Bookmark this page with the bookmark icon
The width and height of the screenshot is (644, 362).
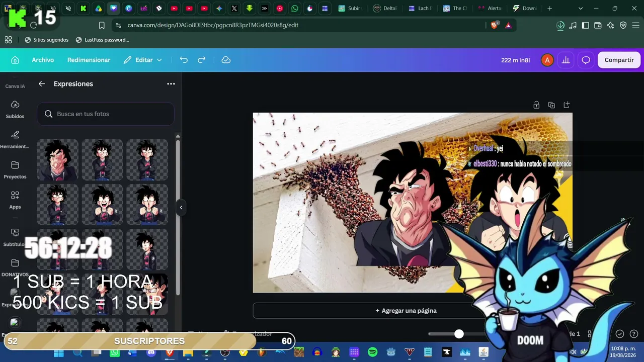click(x=102, y=25)
